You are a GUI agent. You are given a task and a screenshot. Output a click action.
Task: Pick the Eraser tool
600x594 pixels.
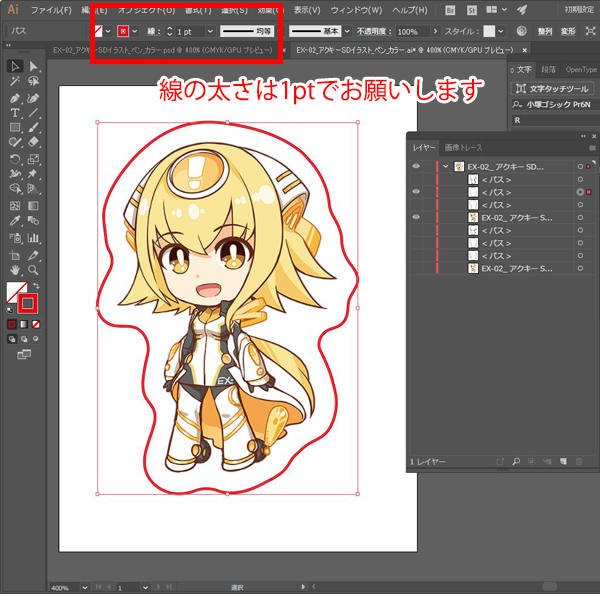pos(33,142)
